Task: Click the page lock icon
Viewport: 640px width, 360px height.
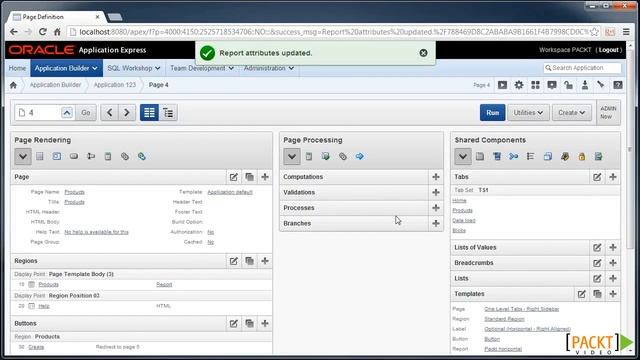Action: (x=569, y=85)
